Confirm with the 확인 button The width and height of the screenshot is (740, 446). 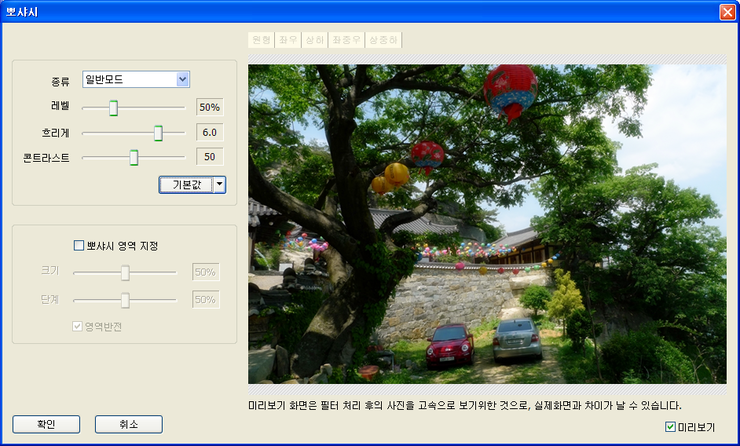[45, 424]
